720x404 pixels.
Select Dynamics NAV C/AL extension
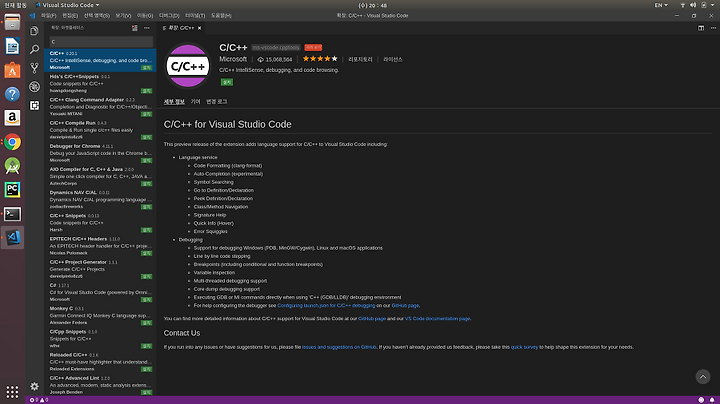(x=100, y=199)
